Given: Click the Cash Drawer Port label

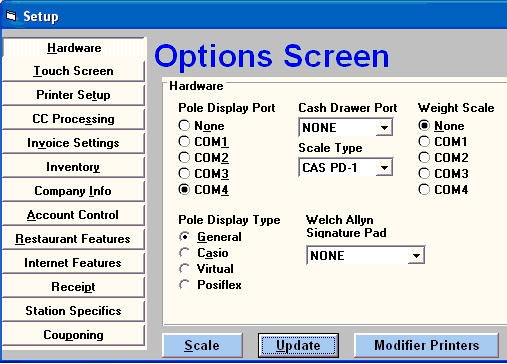Looking at the screenshot, I should pos(348,108).
